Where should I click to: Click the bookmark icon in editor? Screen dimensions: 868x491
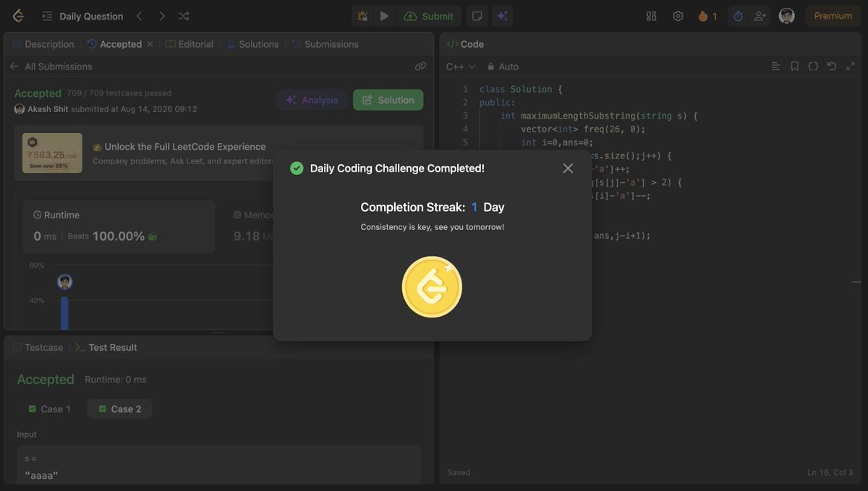pos(794,67)
